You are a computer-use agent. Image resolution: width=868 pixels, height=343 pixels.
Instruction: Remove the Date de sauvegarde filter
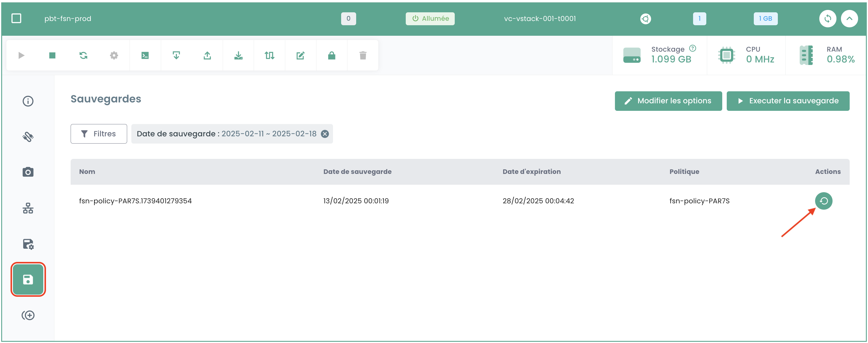(325, 134)
